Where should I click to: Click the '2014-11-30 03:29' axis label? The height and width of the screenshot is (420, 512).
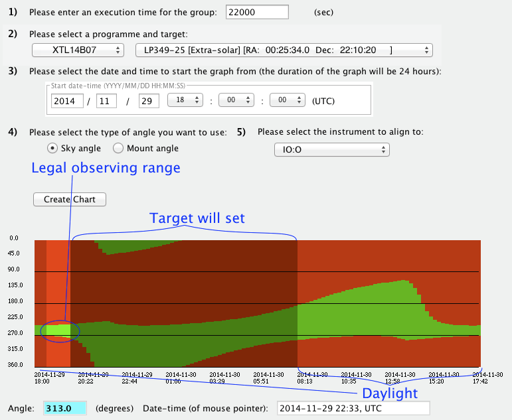(224, 378)
